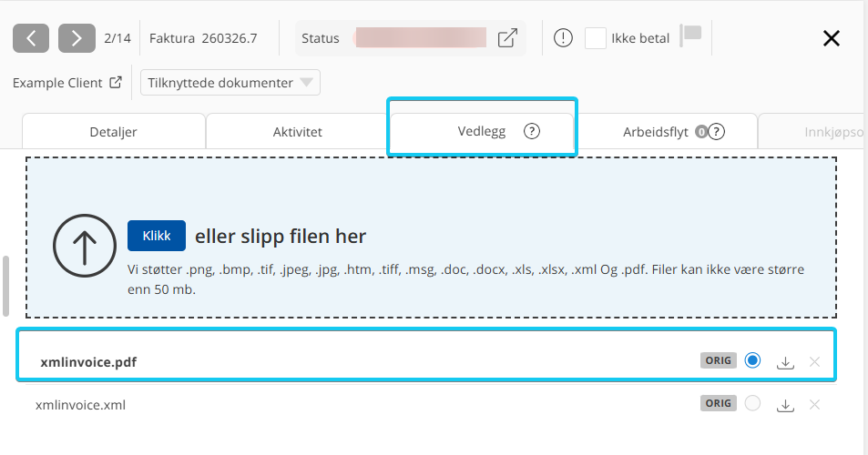
Task: Select the Vedlegg tab
Action: pyautogui.click(x=482, y=131)
